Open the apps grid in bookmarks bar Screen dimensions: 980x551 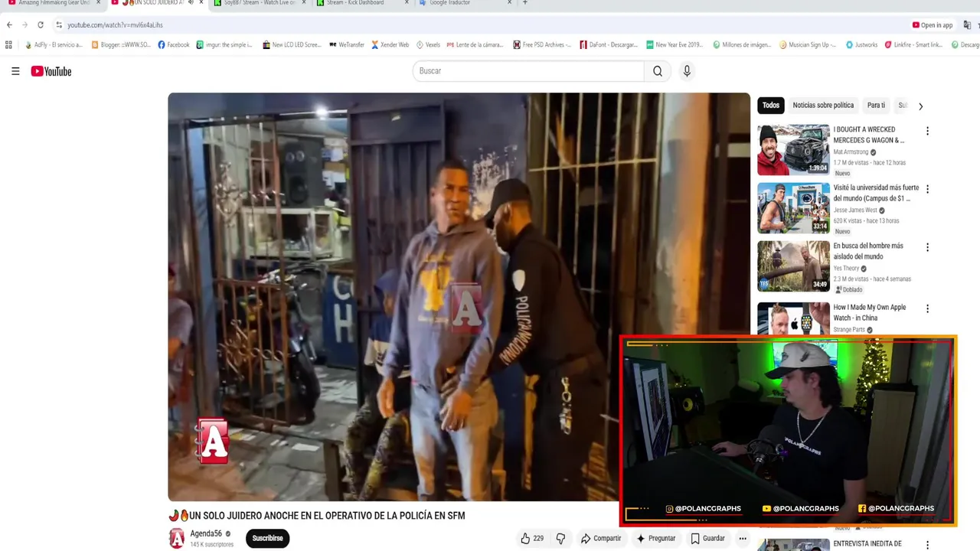tap(8, 44)
